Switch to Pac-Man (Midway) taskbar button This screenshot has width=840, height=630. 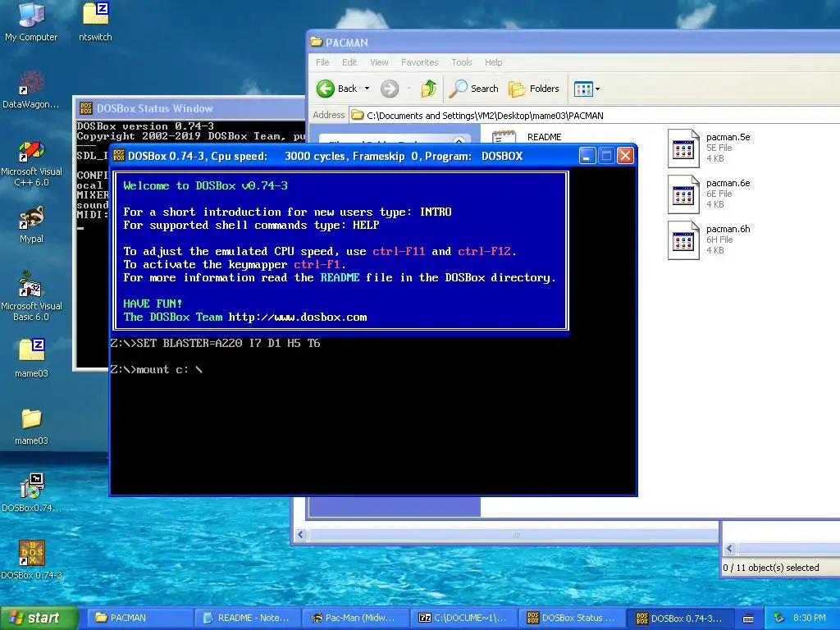coord(355,619)
